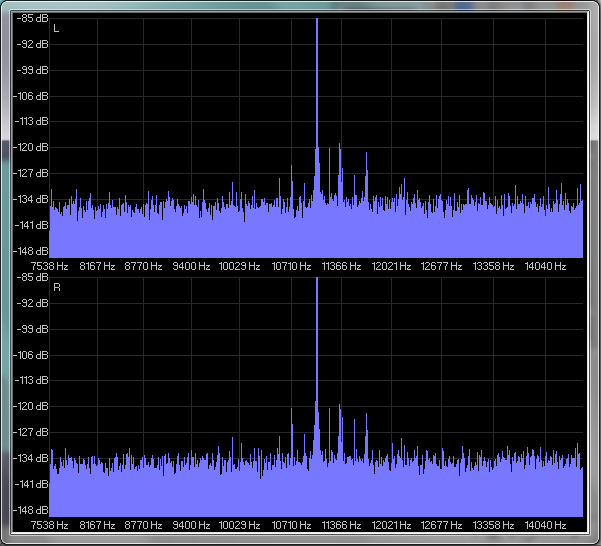Choose 12021 Hz label under R plot
This screenshot has height=546, width=601.
(391, 525)
